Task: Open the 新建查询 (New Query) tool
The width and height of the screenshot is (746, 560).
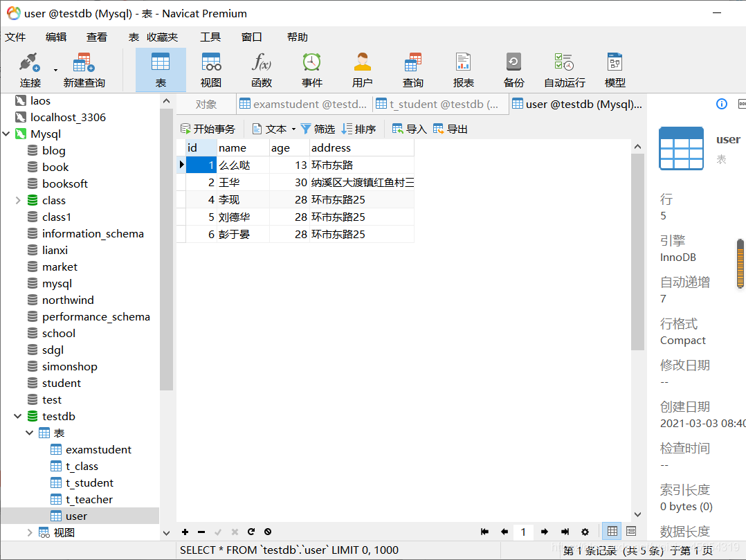Action: pos(83,69)
